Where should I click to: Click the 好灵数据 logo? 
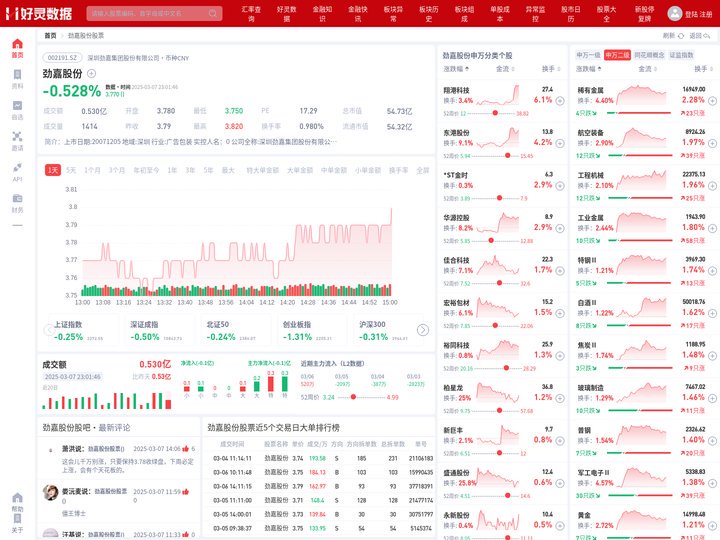point(39,13)
